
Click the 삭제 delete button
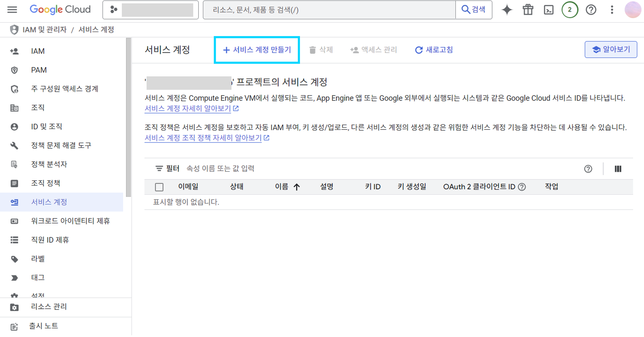pos(321,50)
